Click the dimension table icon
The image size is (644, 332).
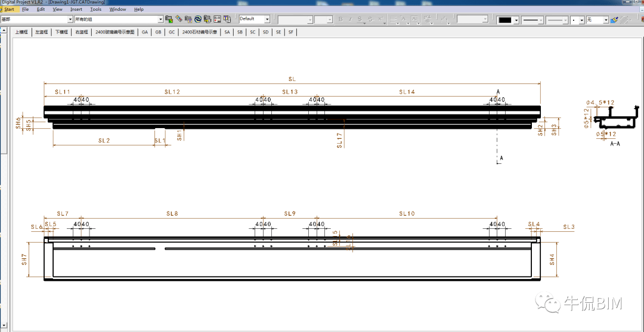217,19
